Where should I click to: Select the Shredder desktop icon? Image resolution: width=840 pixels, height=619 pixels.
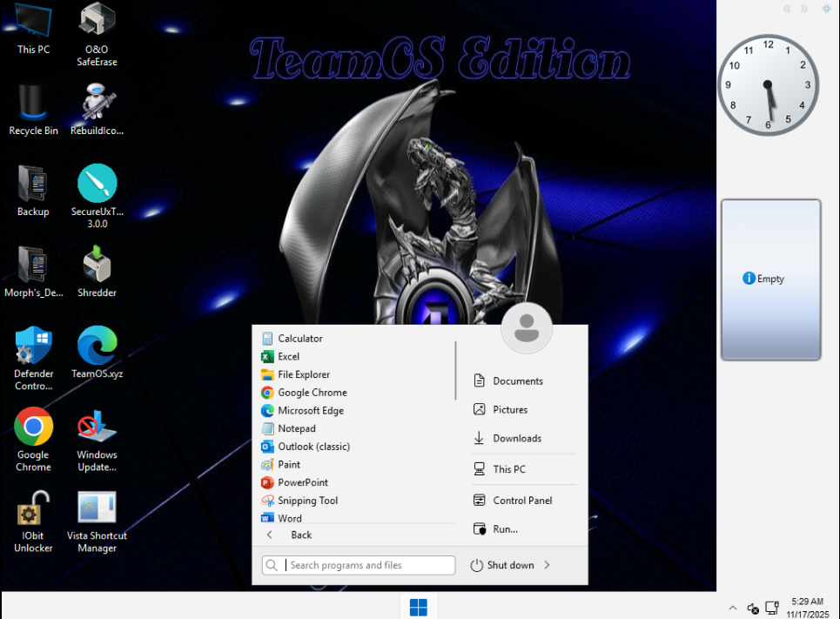pyautogui.click(x=97, y=272)
